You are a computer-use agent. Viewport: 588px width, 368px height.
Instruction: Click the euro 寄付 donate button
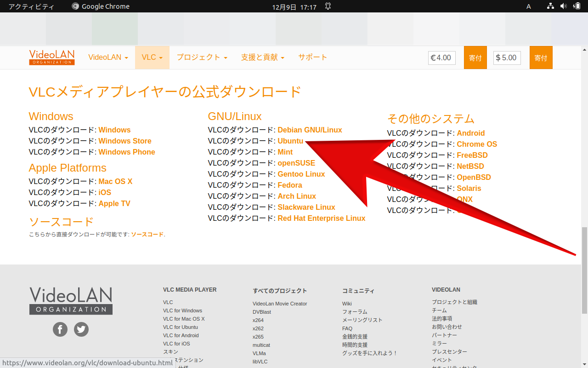pos(475,57)
